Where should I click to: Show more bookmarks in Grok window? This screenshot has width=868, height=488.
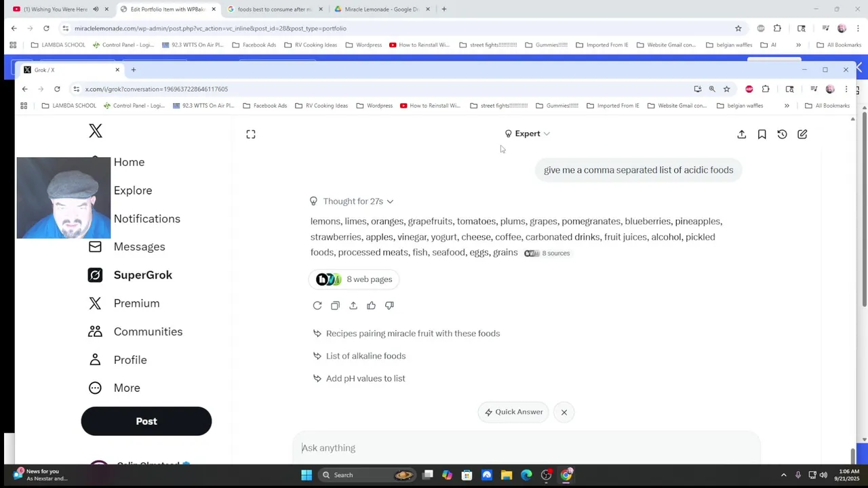tap(787, 106)
